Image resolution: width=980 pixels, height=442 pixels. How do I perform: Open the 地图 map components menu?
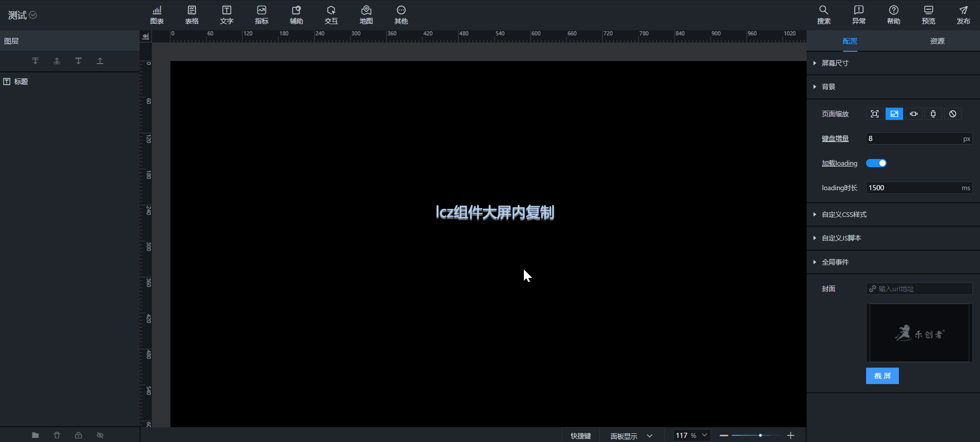[x=366, y=15]
